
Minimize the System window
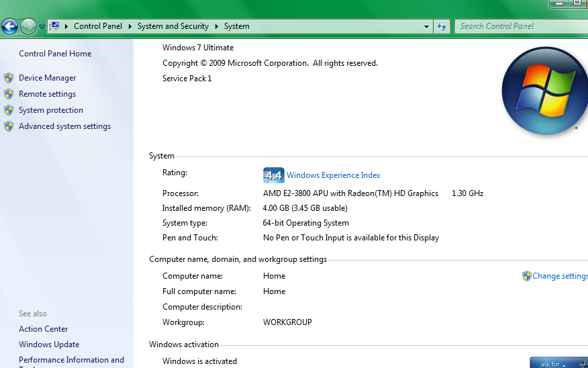[559, 3]
